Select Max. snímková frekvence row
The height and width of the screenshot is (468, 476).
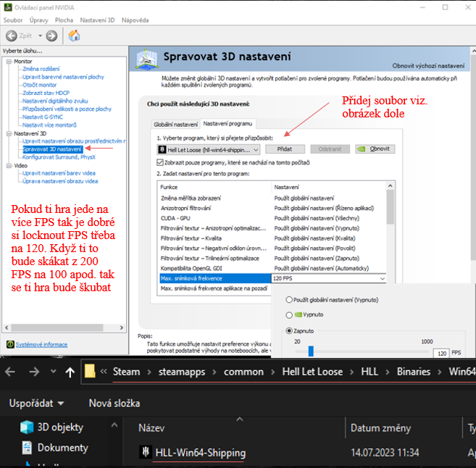pyautogui.click(x=215, y=278)
